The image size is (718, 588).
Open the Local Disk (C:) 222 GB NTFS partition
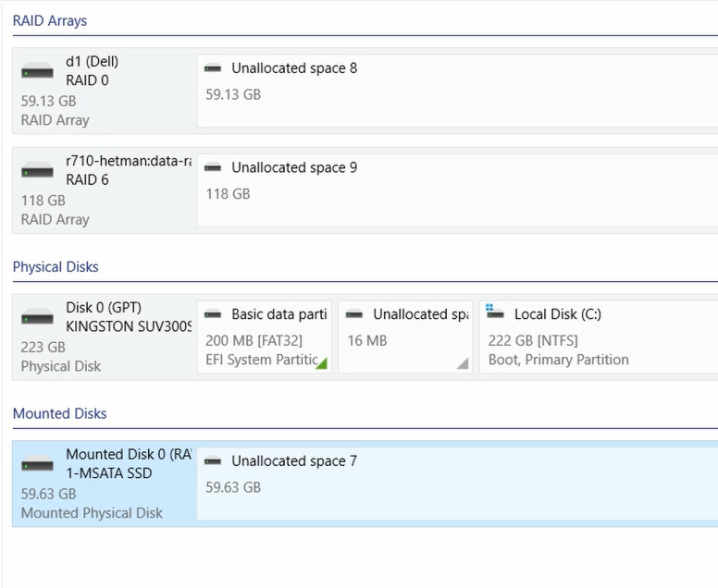[599, 337]
